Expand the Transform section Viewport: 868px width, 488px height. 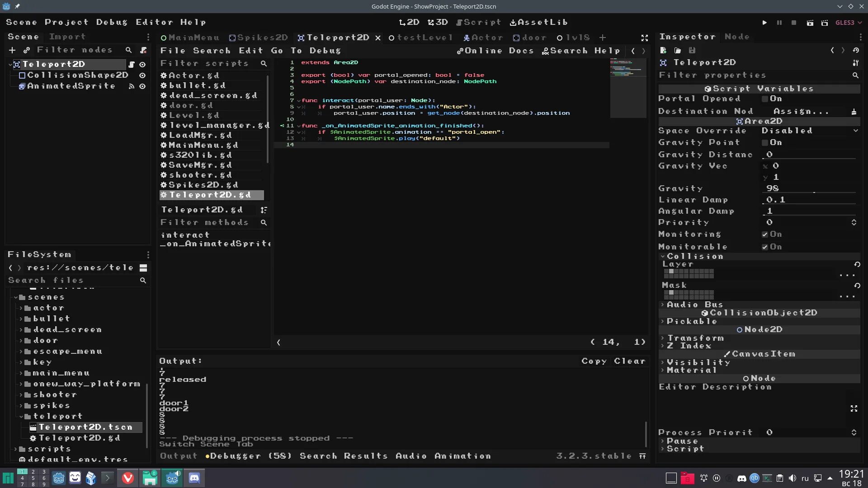[x=695, y=338]
